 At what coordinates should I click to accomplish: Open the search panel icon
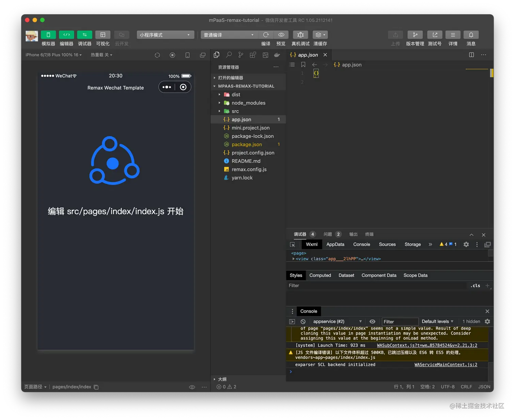point(229,55)
